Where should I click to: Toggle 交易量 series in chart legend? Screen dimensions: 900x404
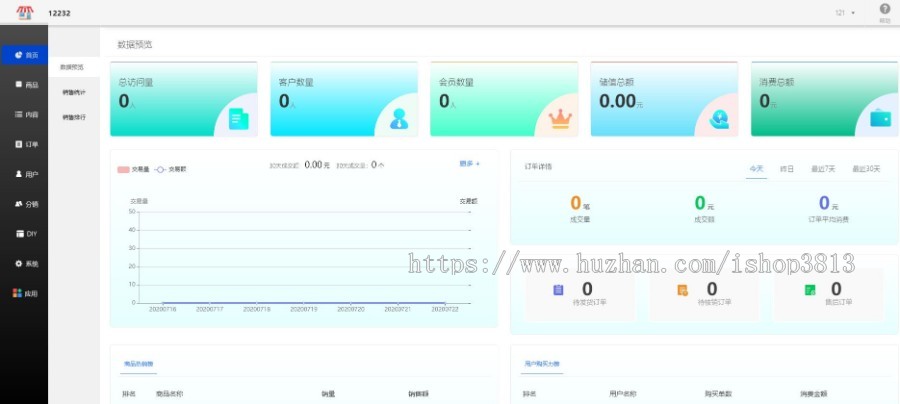pos(137,169)
